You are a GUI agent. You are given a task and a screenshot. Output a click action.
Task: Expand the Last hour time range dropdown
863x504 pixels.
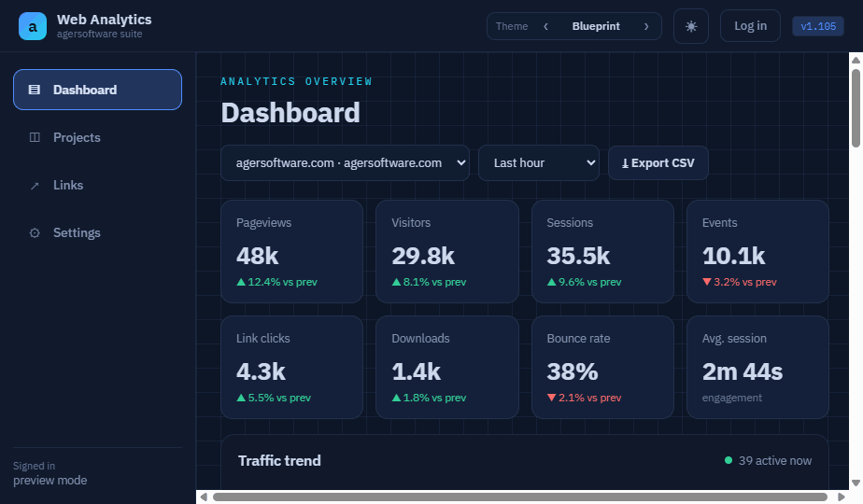point(539,162)
